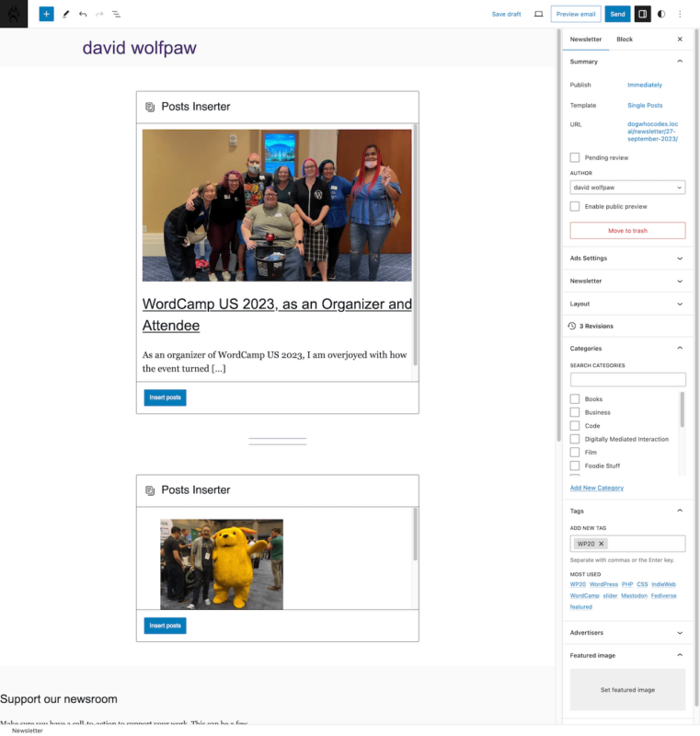Close the settings sidebar with X
Image resolution: width=700 pixels, height=736 pixels.
point(680,39)
